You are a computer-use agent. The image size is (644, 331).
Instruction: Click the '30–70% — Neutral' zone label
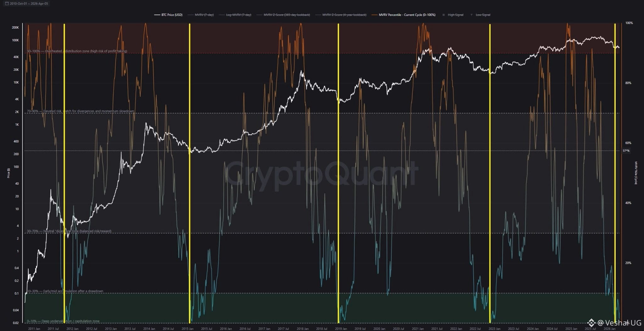click(69, 231)
